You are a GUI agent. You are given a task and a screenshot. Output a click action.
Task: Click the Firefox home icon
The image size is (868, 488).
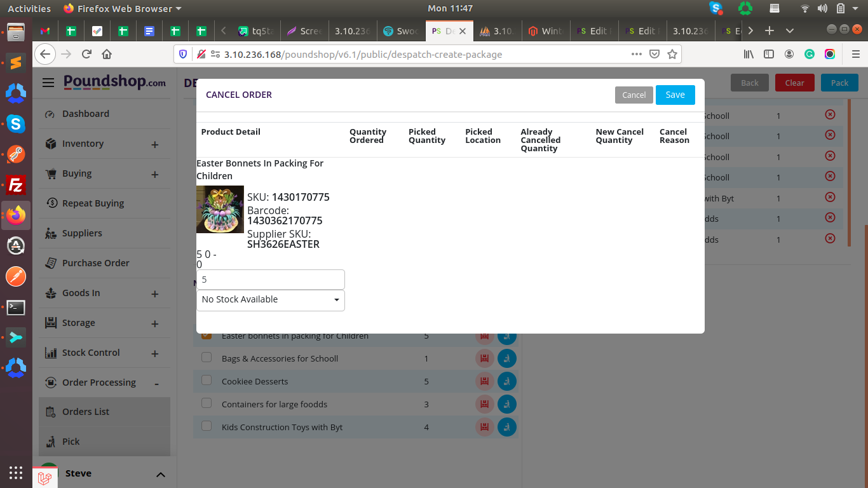tap(107, 55)
